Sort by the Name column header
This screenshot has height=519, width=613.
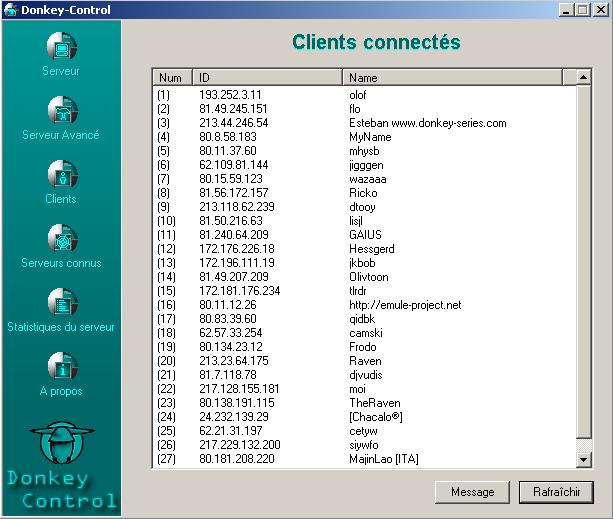[453, 77]
